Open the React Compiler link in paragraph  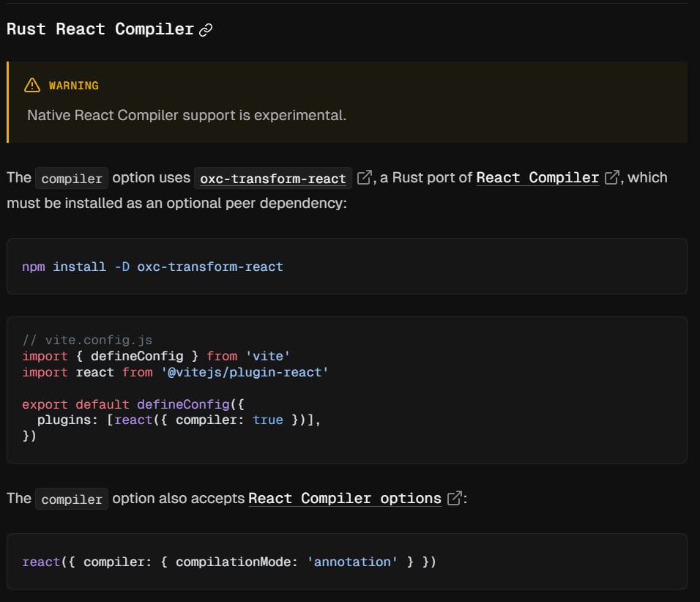tap(537, 178)
